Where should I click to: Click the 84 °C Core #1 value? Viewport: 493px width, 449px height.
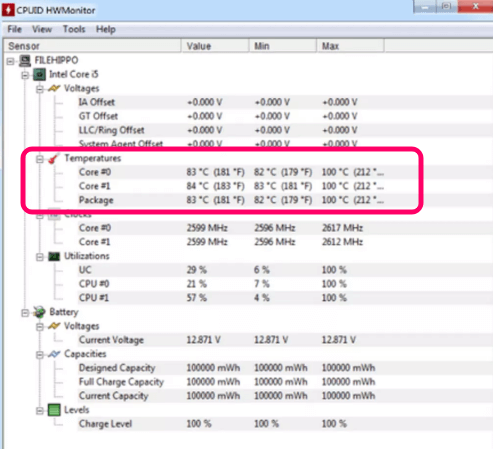point(216,186)
